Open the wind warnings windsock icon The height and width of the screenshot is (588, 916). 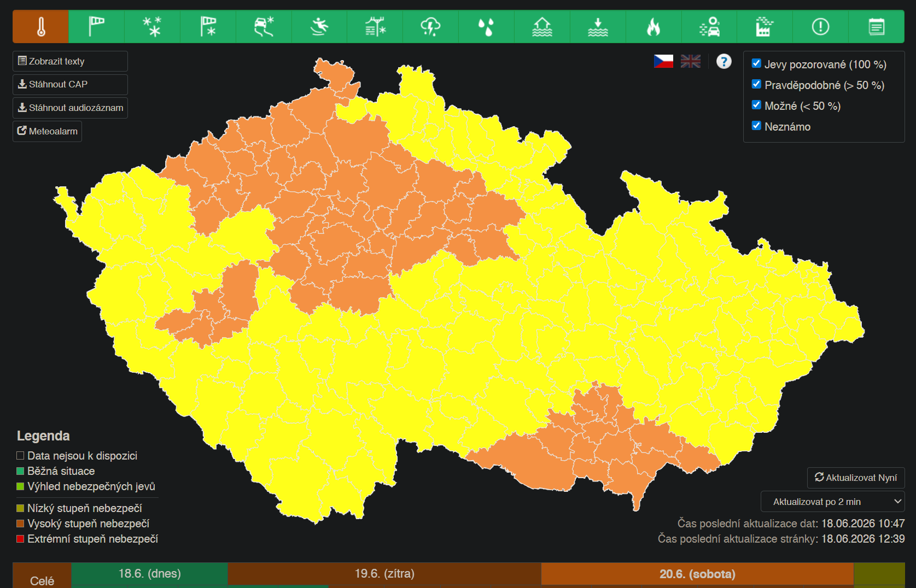click(x=97, y=26)
